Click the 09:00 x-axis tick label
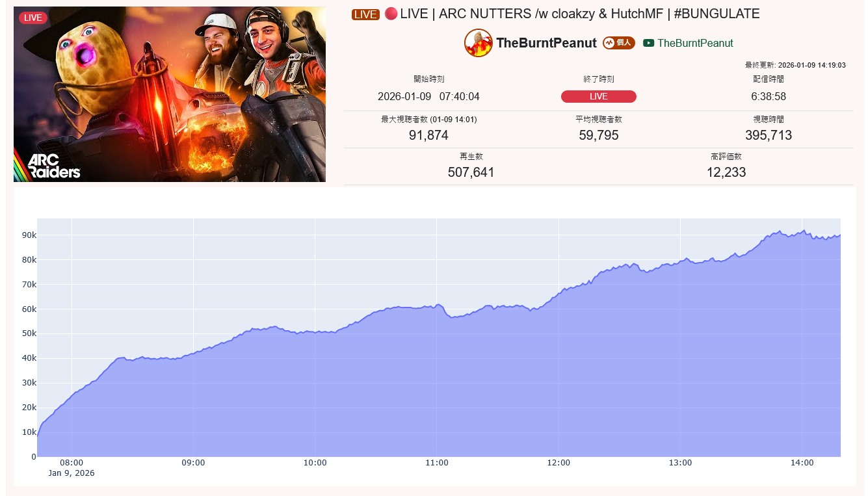Viewport: 868px width, 496px height. [193, 463]
